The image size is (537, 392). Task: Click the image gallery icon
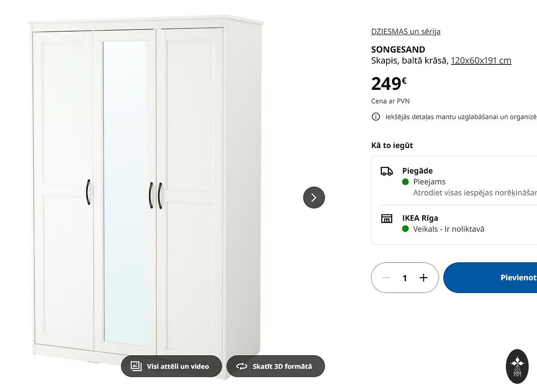[x=136, y=366]
